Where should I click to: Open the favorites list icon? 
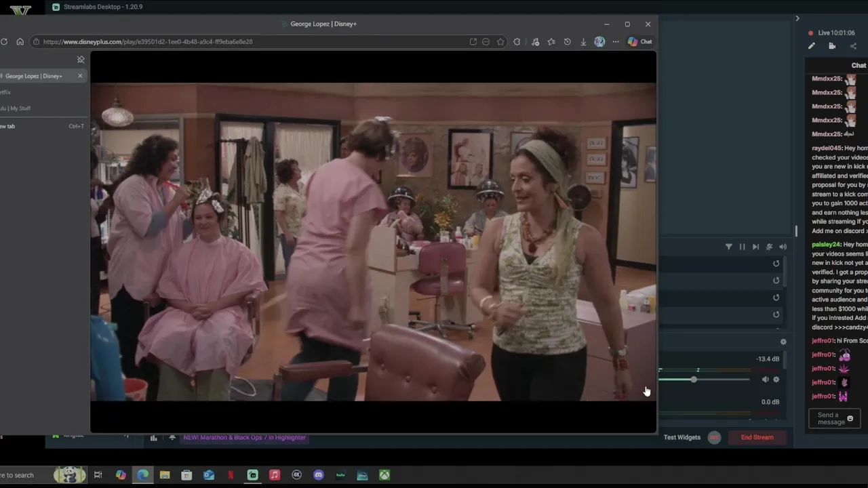tap(551, 41)
